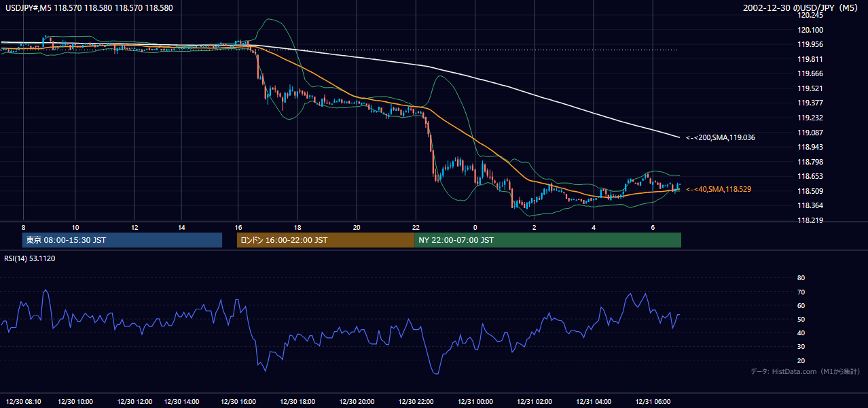Click RSI axis level 20
This screenshot has width=868, height=408.
click(801, 360)
